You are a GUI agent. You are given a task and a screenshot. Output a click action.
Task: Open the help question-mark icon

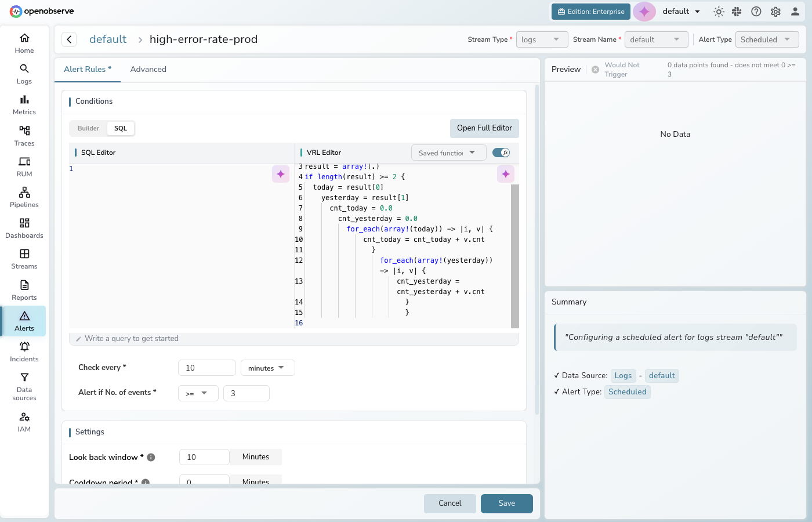(x=756, y=12)
